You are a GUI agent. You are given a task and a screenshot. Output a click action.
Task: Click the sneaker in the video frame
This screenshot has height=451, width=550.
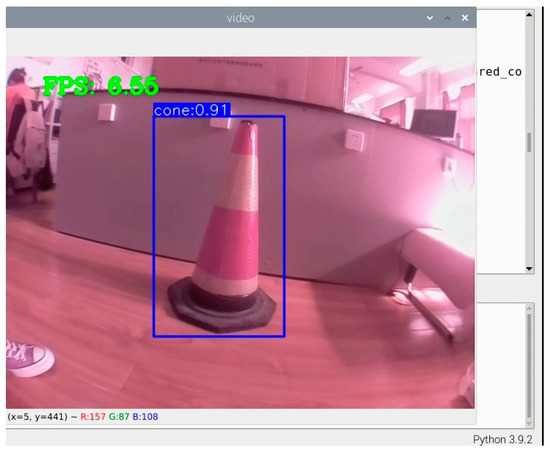[x=30, y=358]
